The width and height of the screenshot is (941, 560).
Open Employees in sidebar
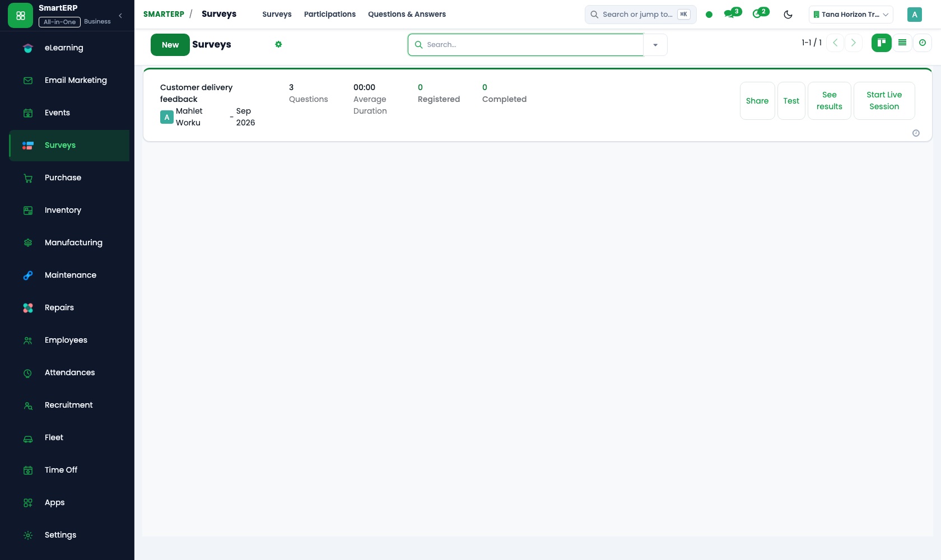pyautogui.click(x=69, y=340)
